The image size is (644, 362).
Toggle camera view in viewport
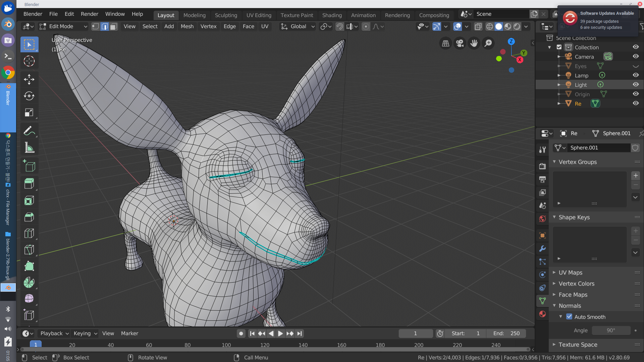460,43
